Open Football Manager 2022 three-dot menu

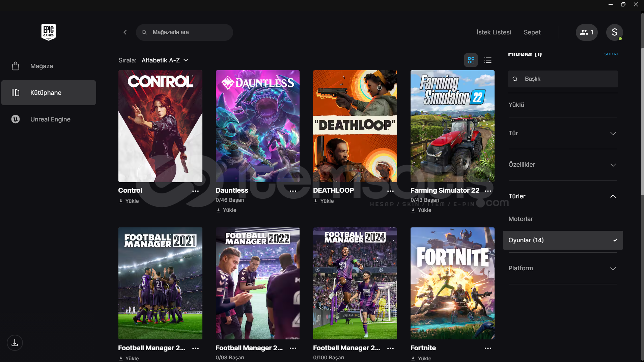click(293, 348)
